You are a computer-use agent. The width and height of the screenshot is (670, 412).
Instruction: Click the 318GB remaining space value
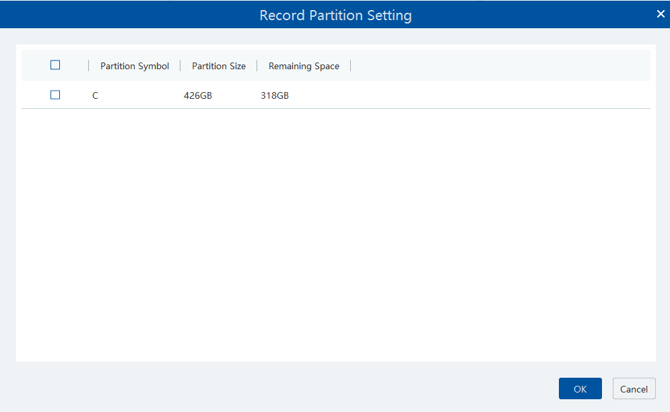coord(274,96)
